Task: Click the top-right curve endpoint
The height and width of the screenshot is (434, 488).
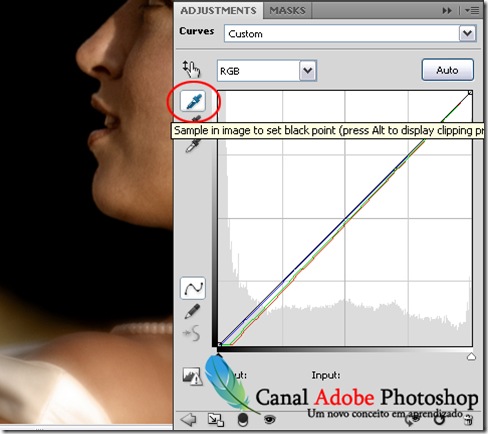Action: pyautogui.click(x=470, y=93)
